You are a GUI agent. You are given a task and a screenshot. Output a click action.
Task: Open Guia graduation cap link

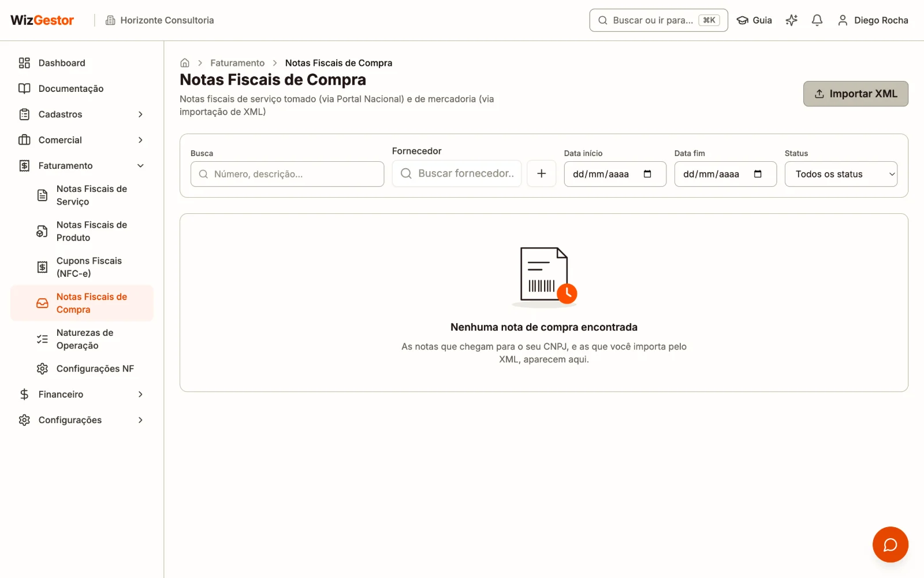[x=754, y=20]
